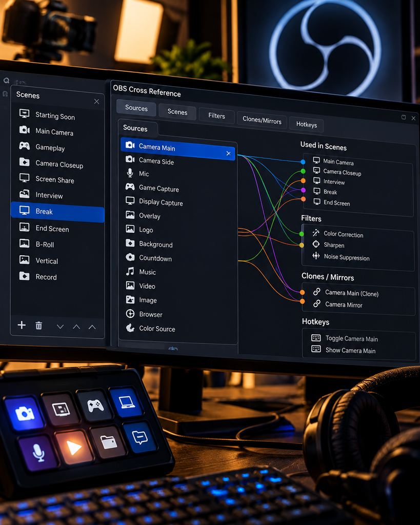Add a new scene with plus icon

tap(22, 325)
